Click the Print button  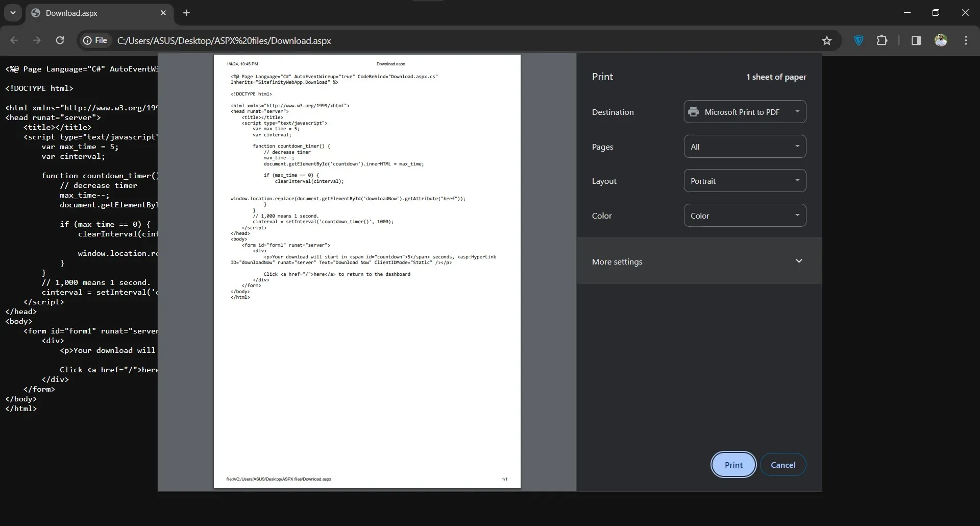click(x=733, y=465)
